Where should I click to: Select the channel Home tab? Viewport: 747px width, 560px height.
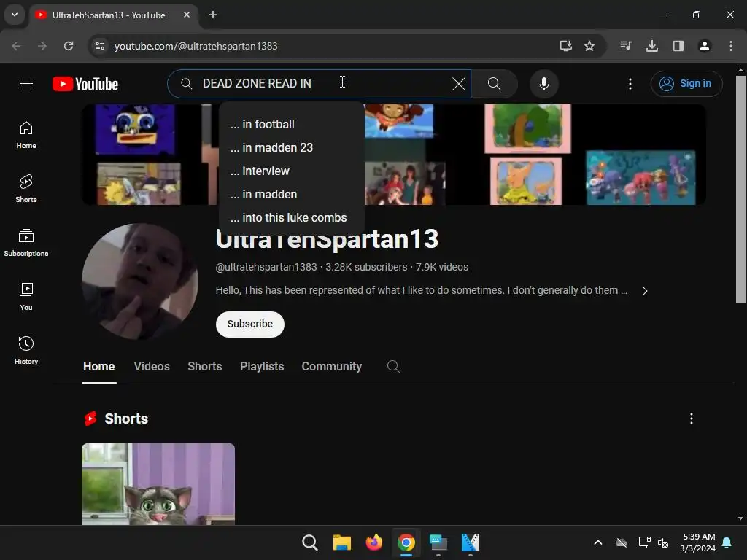tap(98, 366)
